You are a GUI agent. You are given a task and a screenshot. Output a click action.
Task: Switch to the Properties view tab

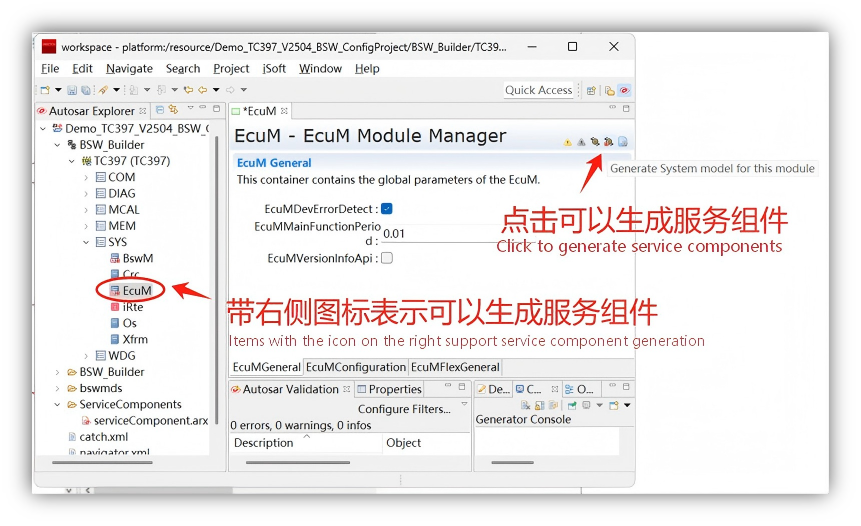(x=389, y=389)
